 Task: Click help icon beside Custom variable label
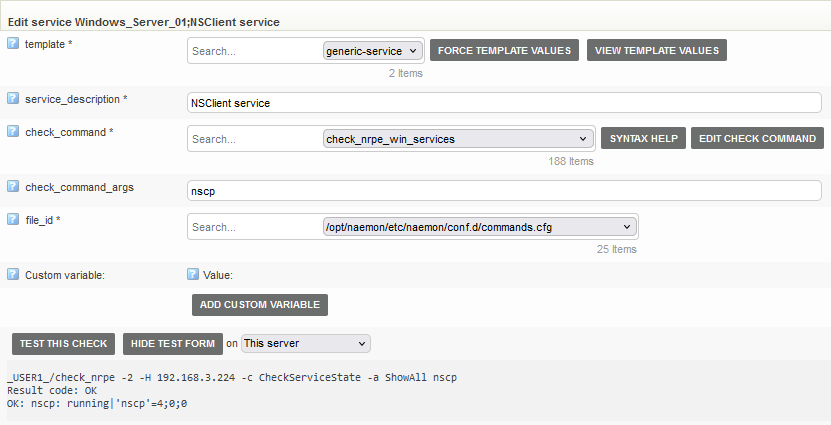pos(13,274)
